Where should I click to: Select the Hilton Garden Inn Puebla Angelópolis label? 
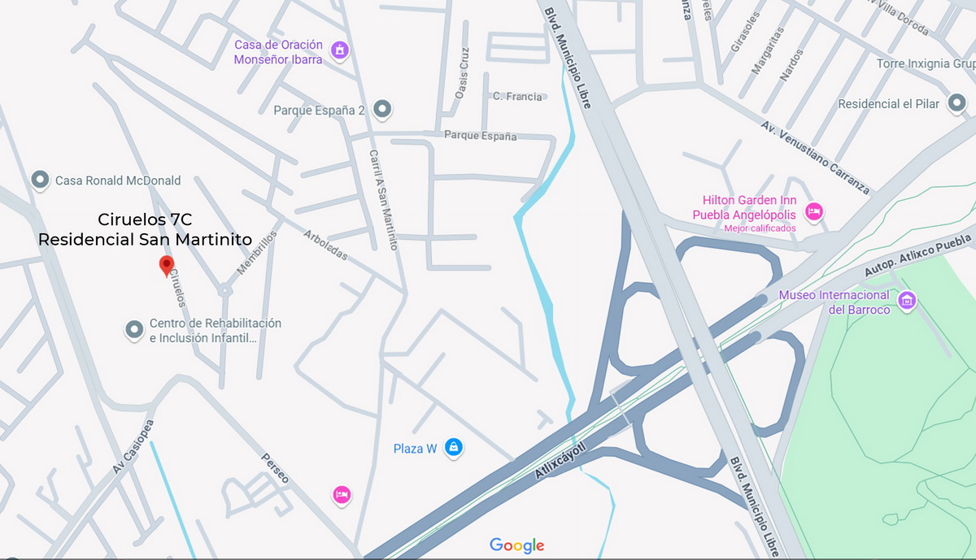(744, 208)
